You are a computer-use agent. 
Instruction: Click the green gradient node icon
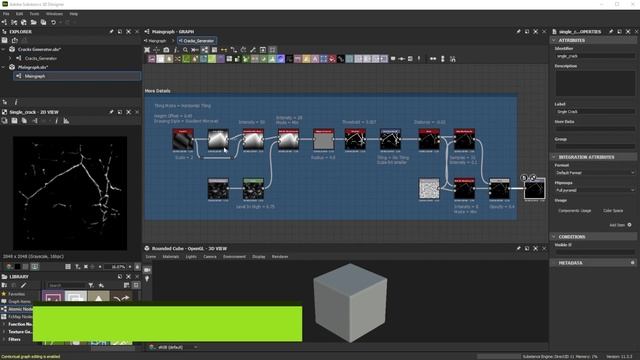click(x=212, y=59)
